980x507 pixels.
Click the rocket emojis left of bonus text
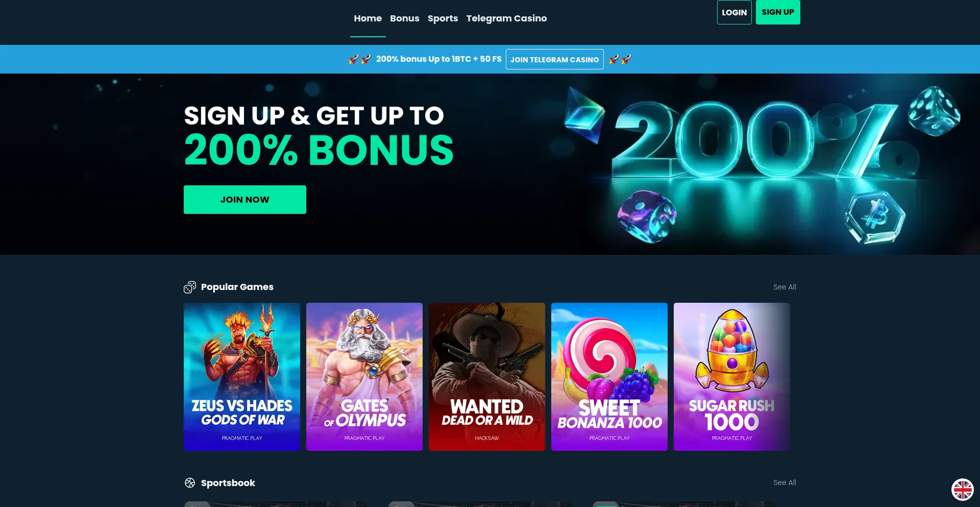tap(359, 59)
